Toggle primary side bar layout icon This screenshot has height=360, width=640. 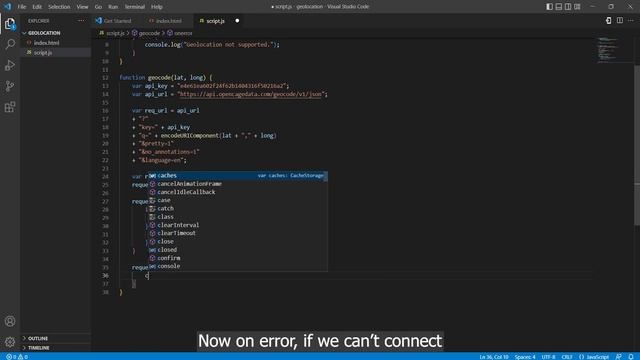(549, 7)
